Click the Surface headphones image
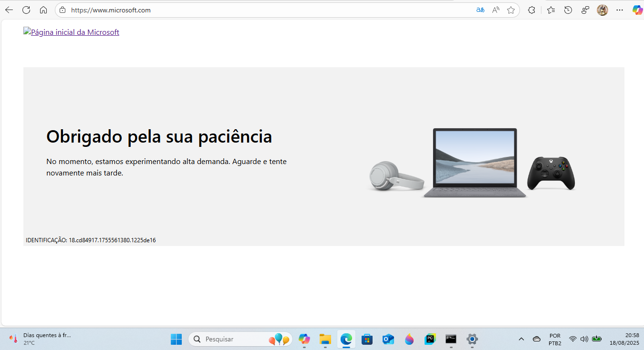Image resolution: width=644 pixels, height=350 pixels. tap(397, 176)
